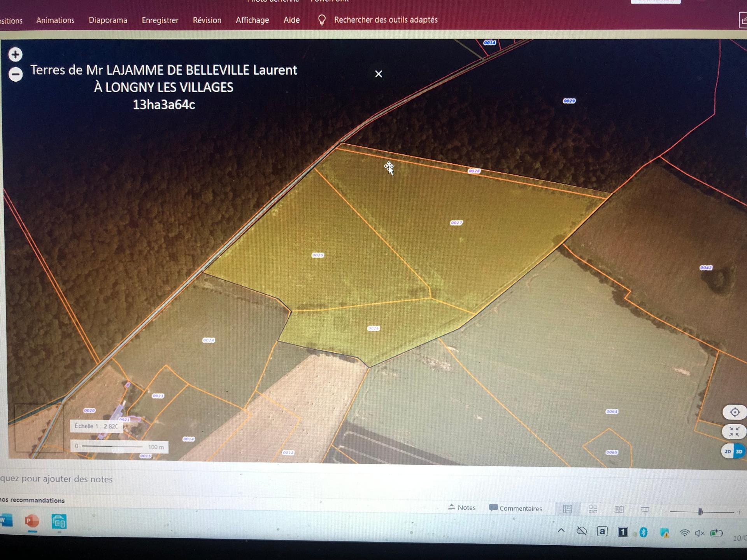Open the Révision ribbon tab
The height and width of the screenshot is (560, 747).
[207, 20]
